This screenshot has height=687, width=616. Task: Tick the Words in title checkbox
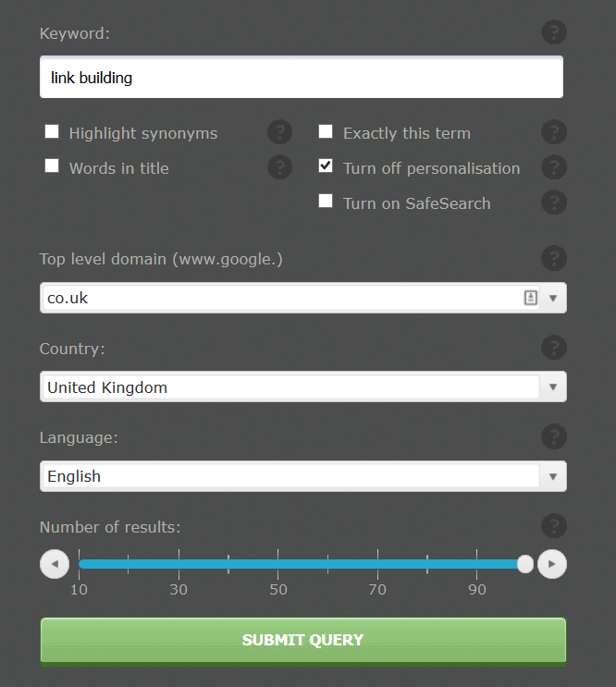point(52,166)
